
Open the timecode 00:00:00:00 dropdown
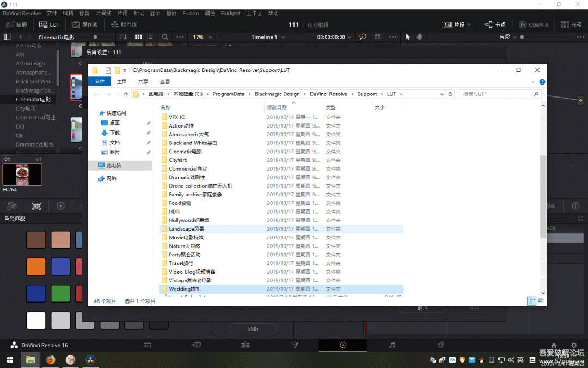coord(350,37)
